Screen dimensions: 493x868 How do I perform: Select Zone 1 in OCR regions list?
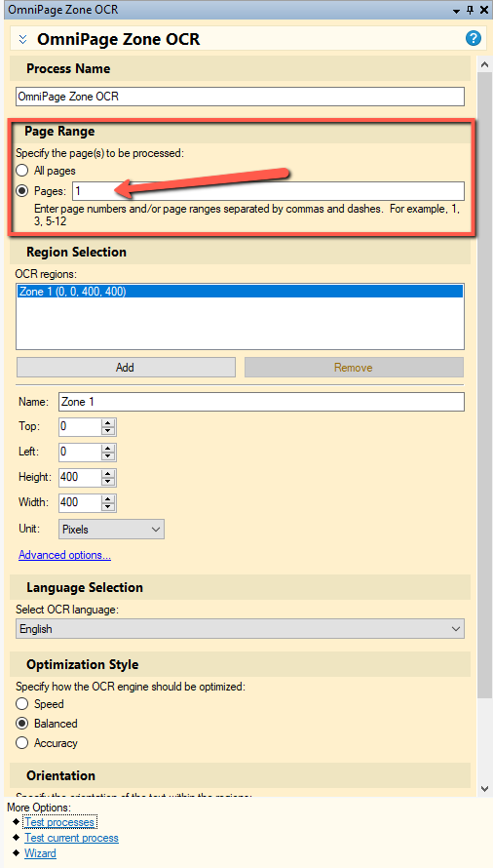tap(240, 292)
